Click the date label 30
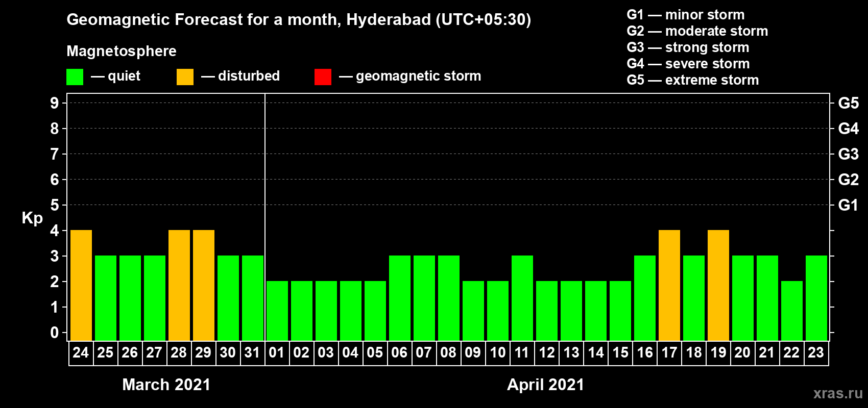This screenshot has width=868, height=408. (228, 352)
